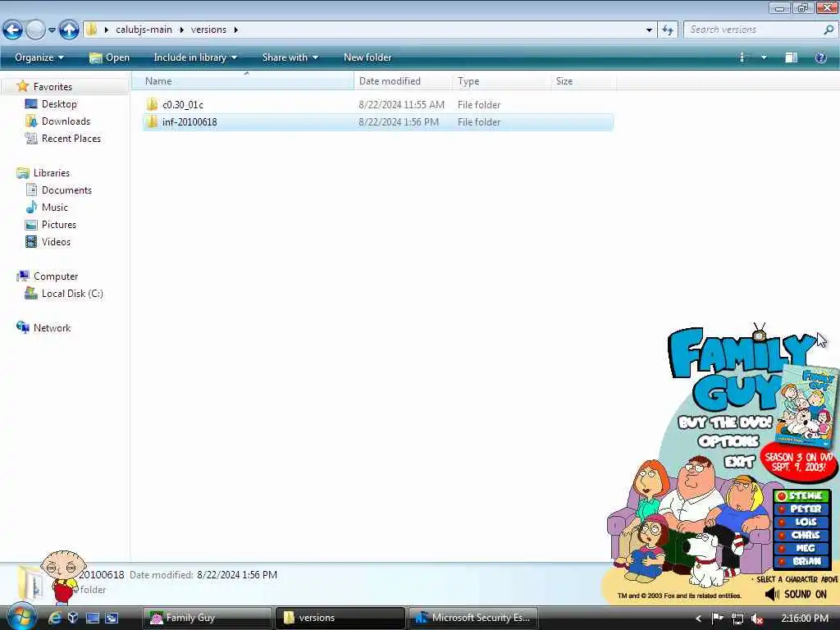840x630 pixels.
Task: Select Meg character button
Action: [801, 548]
